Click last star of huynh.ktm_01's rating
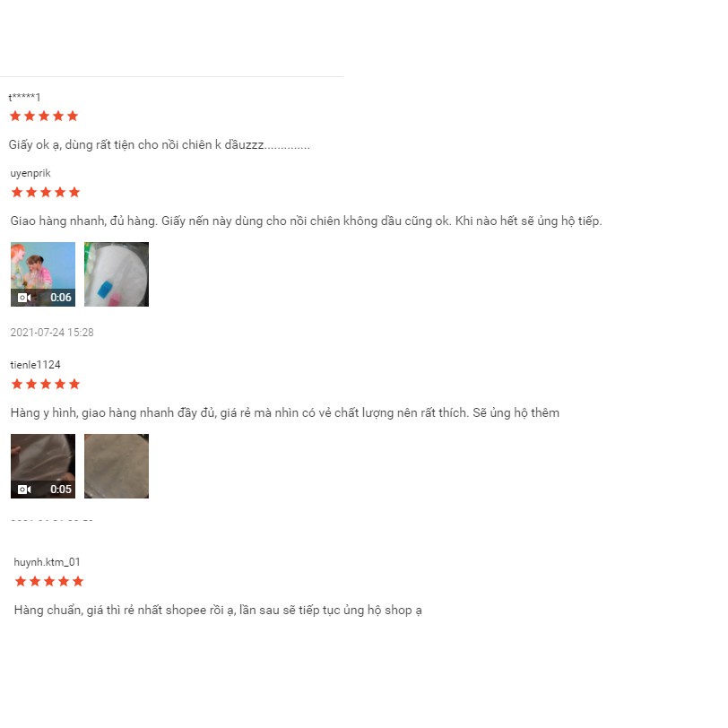 [x=78, y=581]
